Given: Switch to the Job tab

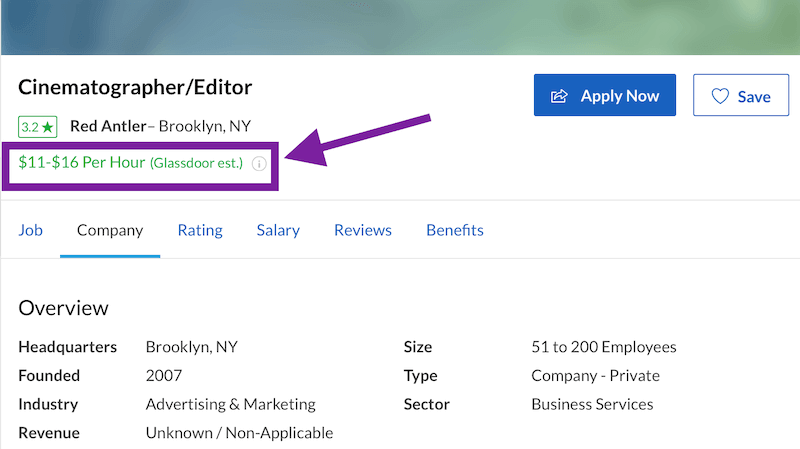Looking at the screenshot, I should click(x=30, y=230).
